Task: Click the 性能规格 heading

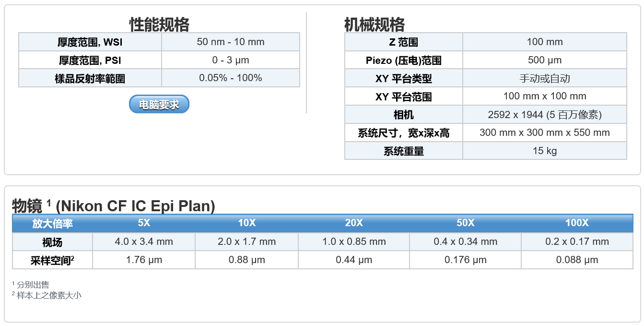Action: coord(159,24)
